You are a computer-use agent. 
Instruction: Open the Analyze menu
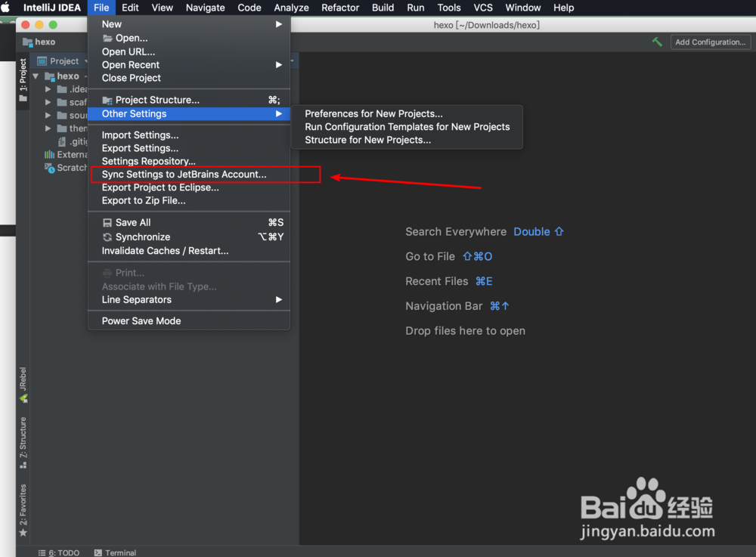(292, 8)
